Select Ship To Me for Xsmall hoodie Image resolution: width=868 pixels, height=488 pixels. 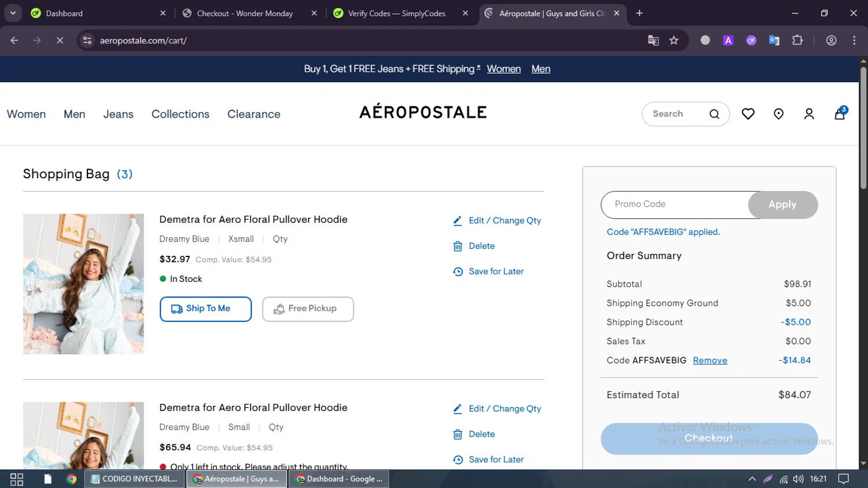(x=205, y=309)
